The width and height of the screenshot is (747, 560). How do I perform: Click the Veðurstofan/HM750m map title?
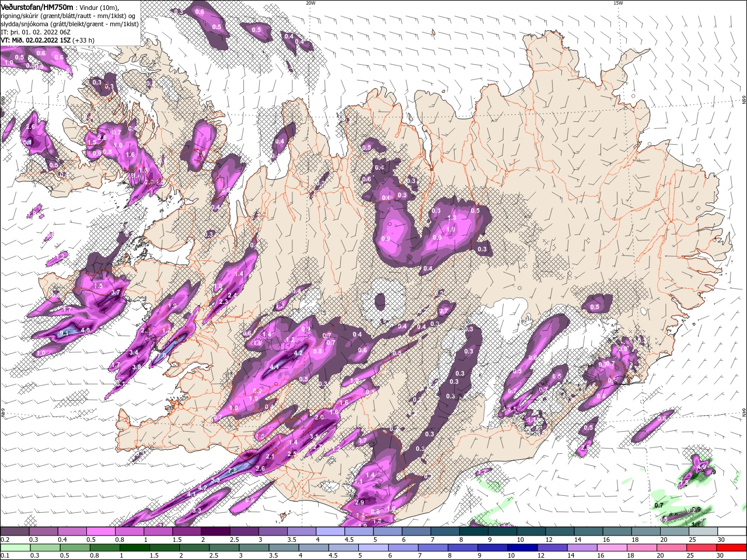(x=37, y=6)
